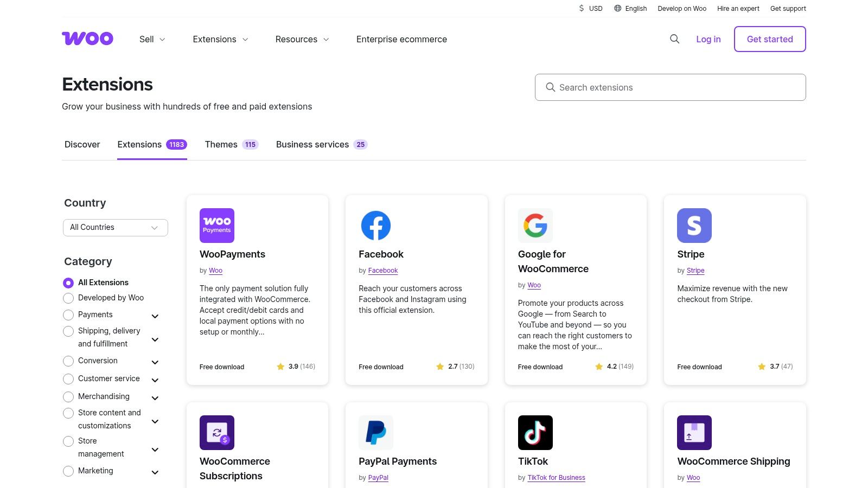
Task: Click the WooPayments extension icon
Action: 217,226
